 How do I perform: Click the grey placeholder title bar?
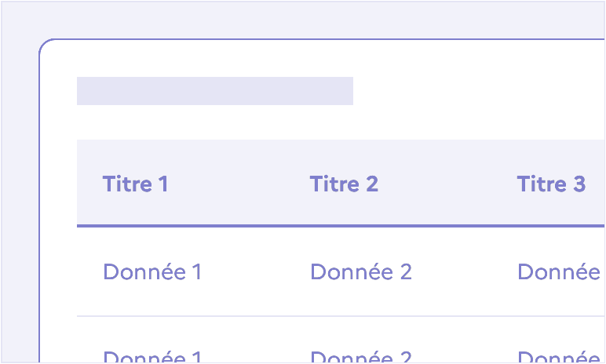click(215, 91)
